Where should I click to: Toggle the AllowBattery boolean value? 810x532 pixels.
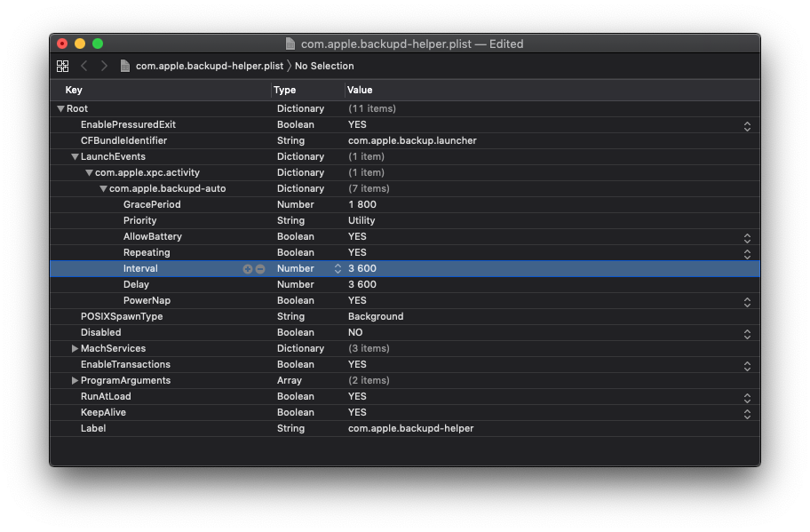(x=747, y=236)
